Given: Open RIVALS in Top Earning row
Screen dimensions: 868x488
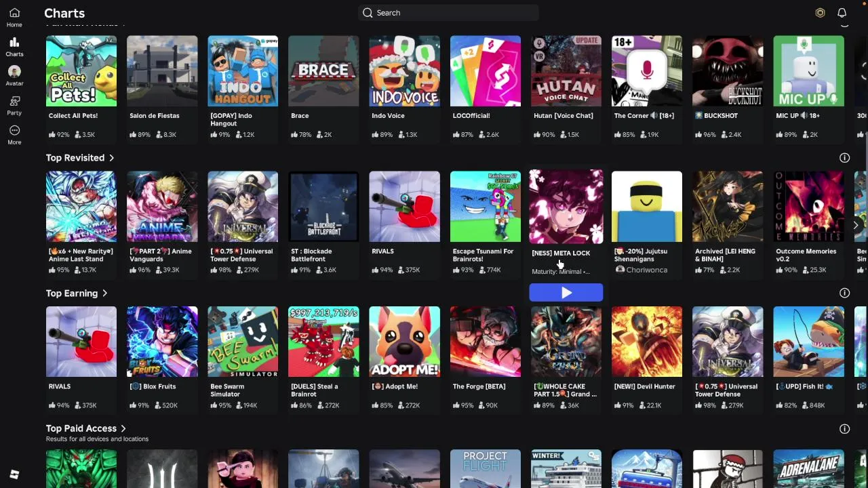Looking at the screenshot, I should point(81,342).
